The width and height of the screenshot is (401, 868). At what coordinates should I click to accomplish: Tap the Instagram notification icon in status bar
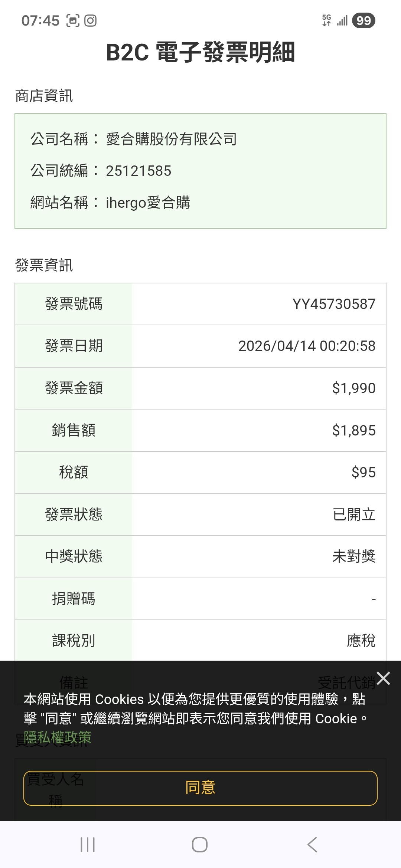[x=91, y=20]
